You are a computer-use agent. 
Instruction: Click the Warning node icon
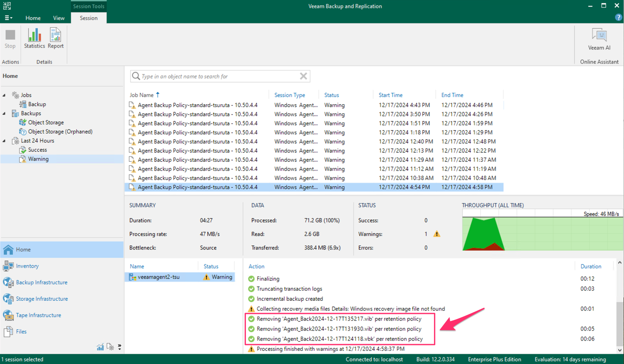[23, 159]
